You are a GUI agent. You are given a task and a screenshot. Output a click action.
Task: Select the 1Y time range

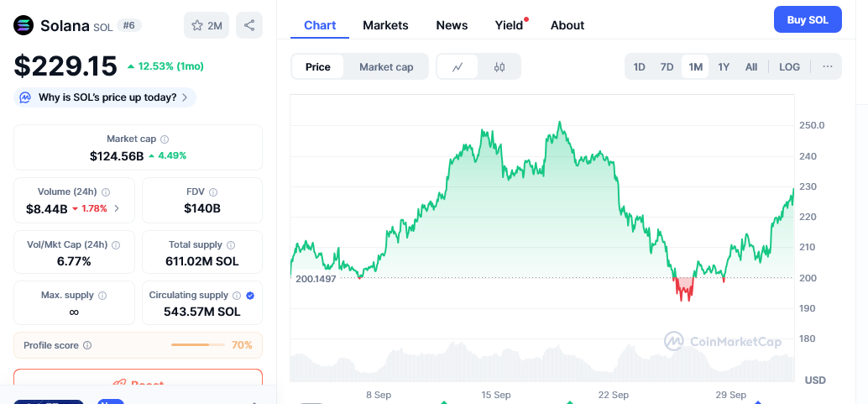click(x=724, y=67)
